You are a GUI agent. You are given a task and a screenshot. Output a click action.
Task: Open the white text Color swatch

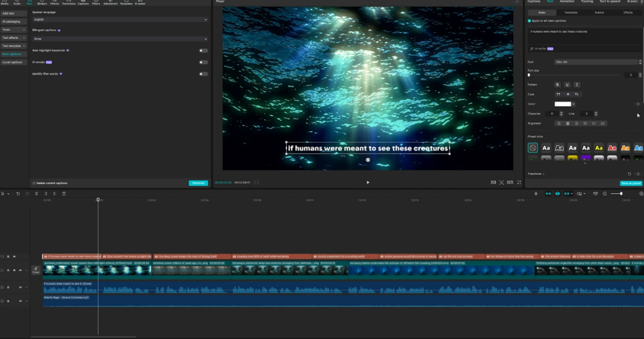point(563,104)
